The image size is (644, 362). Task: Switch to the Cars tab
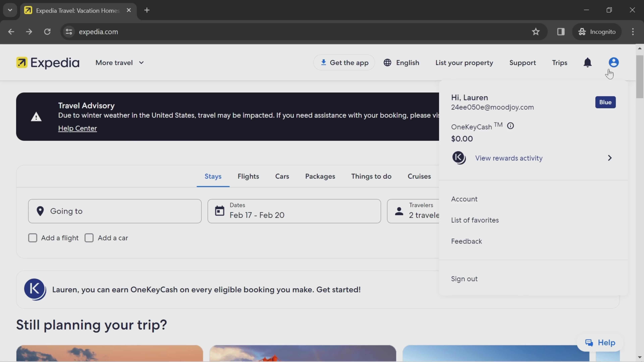pos(282,176)
